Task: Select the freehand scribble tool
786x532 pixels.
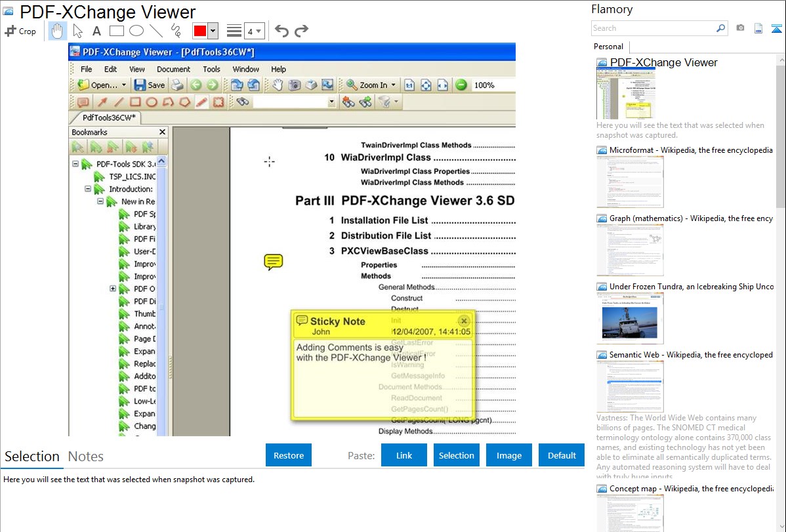Action: coord(176,31)
